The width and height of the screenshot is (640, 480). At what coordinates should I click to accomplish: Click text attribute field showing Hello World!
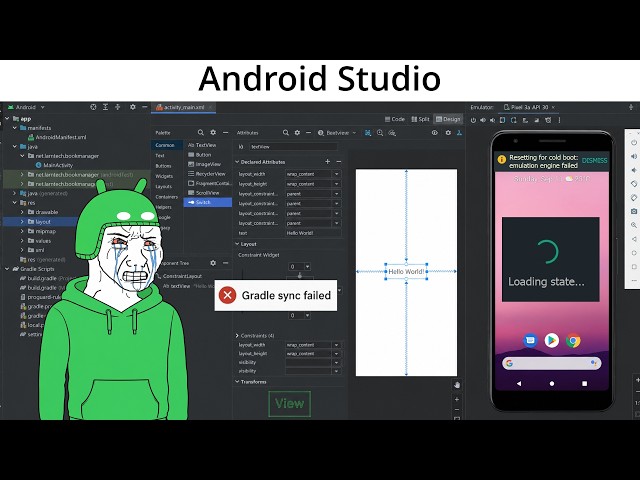[313, 233]
